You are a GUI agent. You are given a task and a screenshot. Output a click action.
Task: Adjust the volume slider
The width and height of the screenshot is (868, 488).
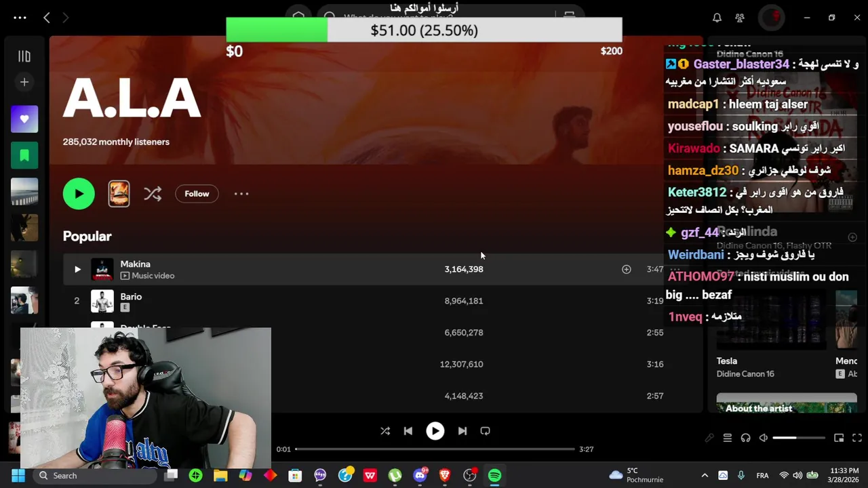[799, 438]
